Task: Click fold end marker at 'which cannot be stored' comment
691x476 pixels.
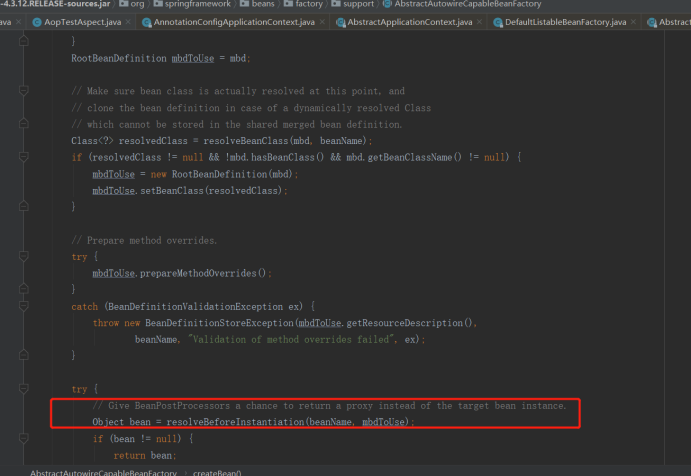Action: click(x=24, y=124)
